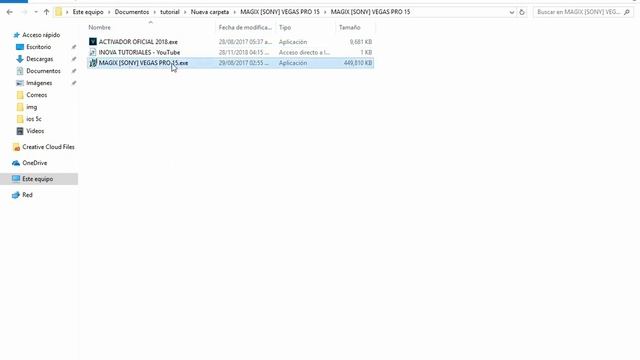Open Descargas in quick access
The image size is (640, 360).
click(40, 59)
